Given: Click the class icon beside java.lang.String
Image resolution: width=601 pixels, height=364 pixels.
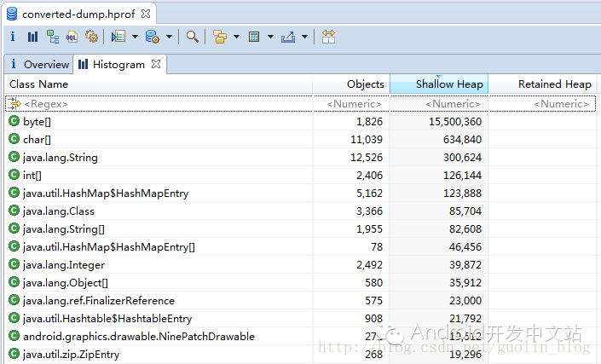Looking at the screenshot, I should [x=14, y=157].
